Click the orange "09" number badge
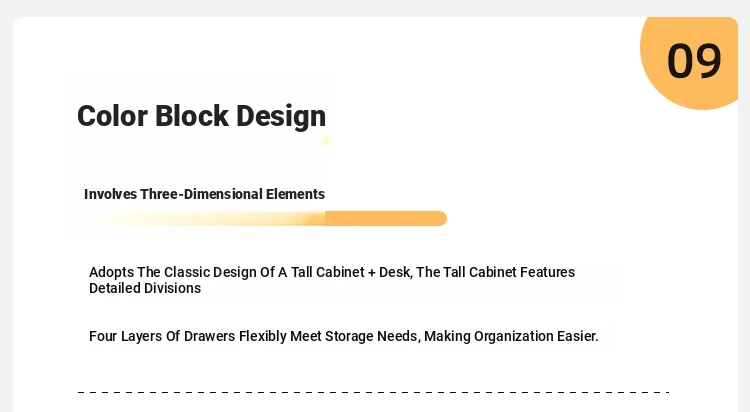The width and height of the screenshot is (750, 412). click(x=689, y=62)
